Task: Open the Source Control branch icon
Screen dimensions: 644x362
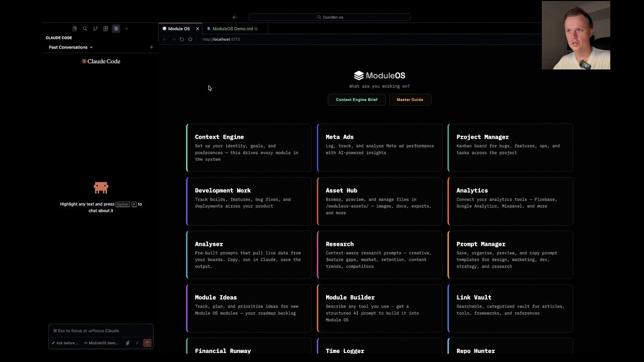Action: coord(95,29)
